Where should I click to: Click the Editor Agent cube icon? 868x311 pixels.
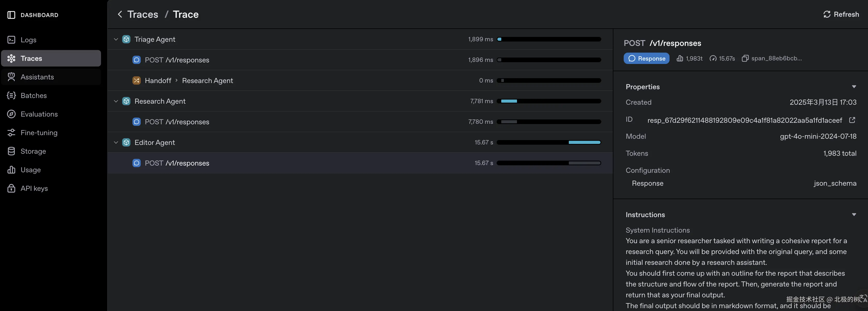(x=126, y=142)
